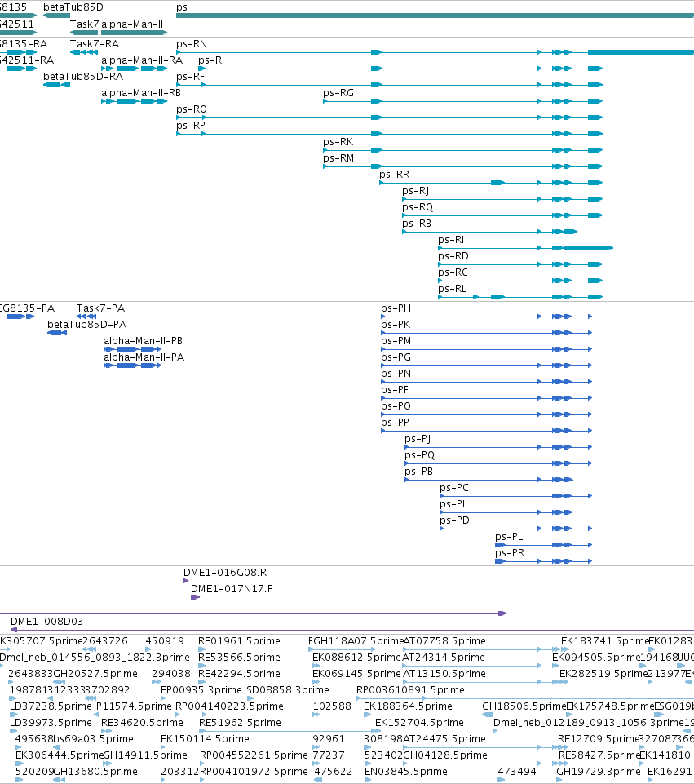Click the ps-PH protein label

click(396, 308)
